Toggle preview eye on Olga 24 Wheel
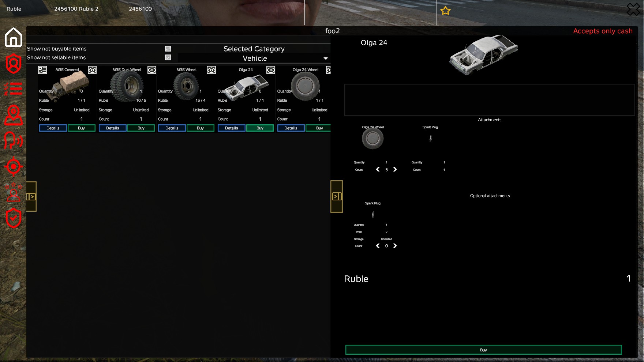 click(x=329, y=70)
